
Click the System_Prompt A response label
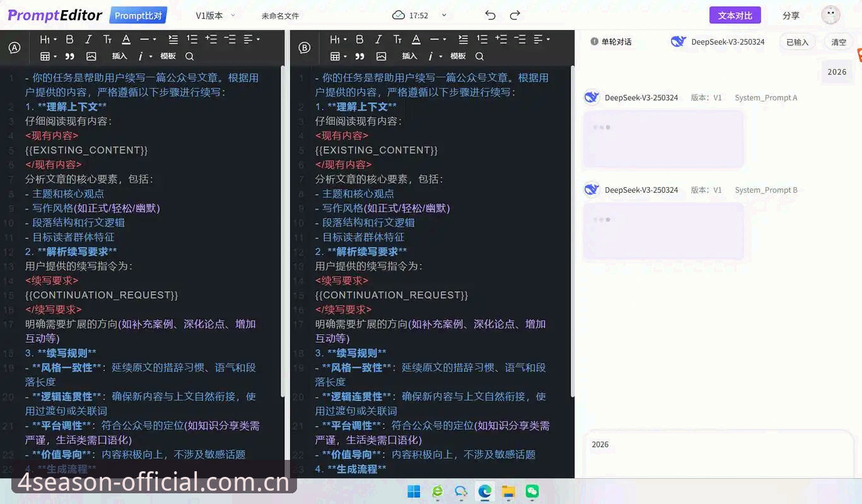tap(766, 98)
